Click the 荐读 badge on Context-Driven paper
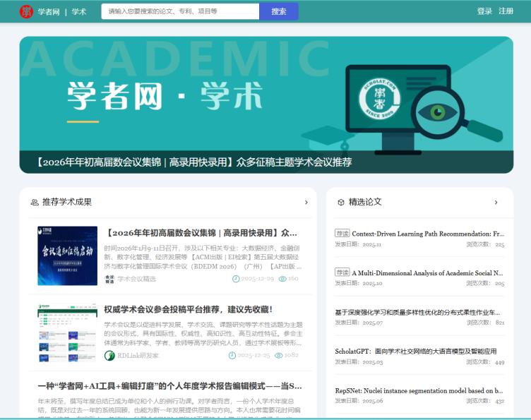Image resolution: width=531 pixels, height=420 pixels. click(x=342, y=233)
